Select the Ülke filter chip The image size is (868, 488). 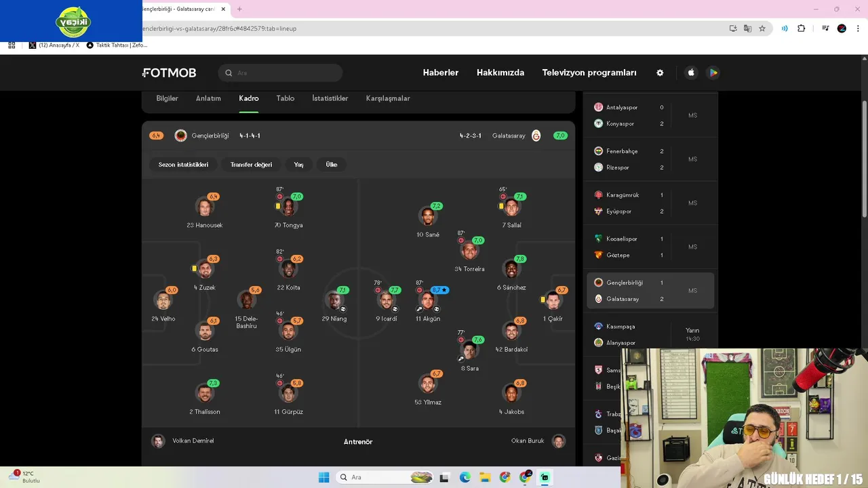coord(332,165)
